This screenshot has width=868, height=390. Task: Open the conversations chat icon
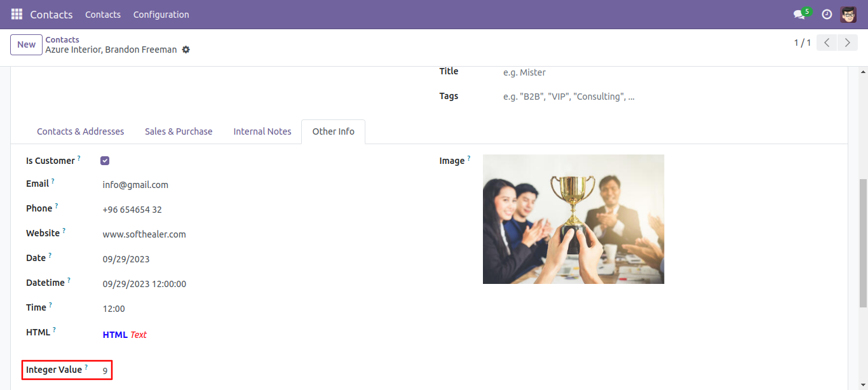(x=799, y=14)
